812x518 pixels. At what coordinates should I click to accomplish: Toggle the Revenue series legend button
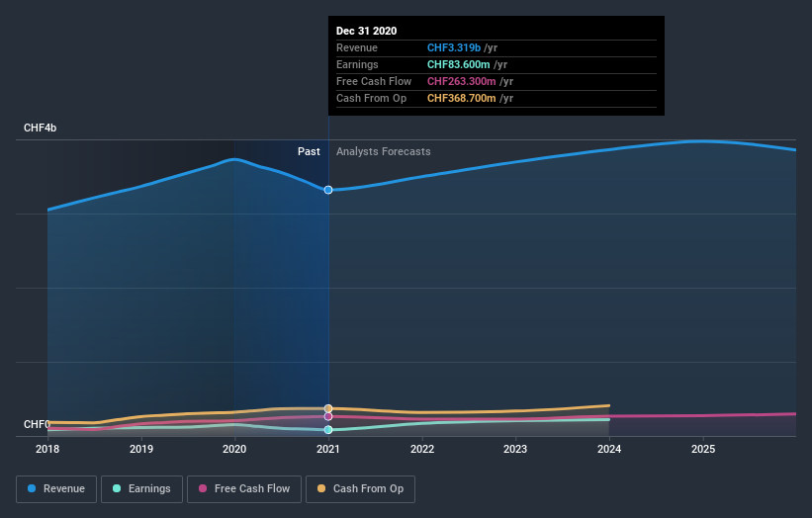pyautogui.click(x=56, y=489)
